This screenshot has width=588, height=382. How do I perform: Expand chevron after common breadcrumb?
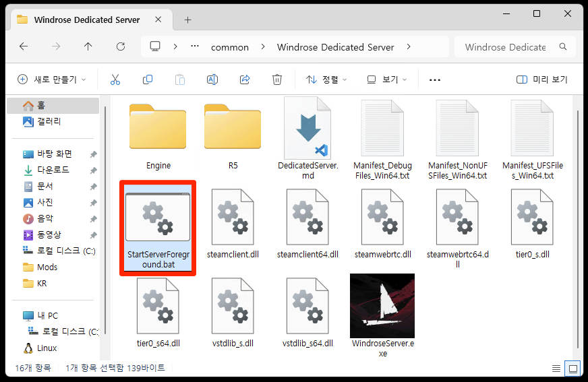click(263, 46)
